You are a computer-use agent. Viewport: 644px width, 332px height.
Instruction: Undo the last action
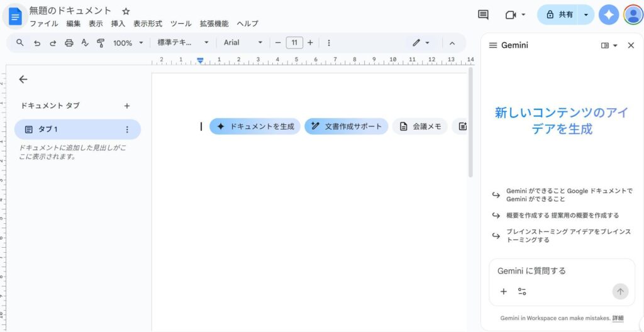[x=37, y=43]
